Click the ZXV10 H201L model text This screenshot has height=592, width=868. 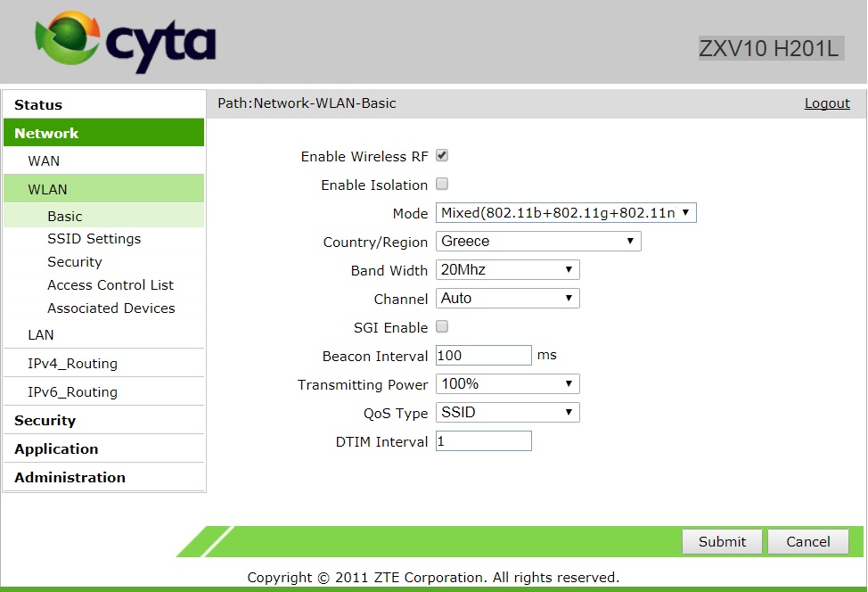coord(769,49)
